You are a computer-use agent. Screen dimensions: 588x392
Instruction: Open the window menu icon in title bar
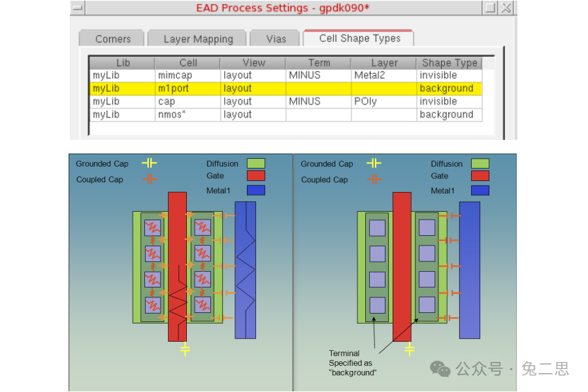78,8
